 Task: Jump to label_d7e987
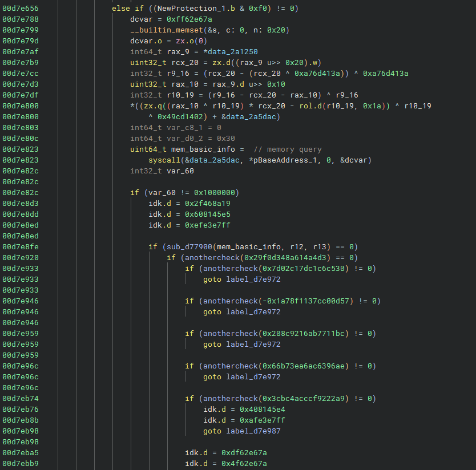click(253, 431)
